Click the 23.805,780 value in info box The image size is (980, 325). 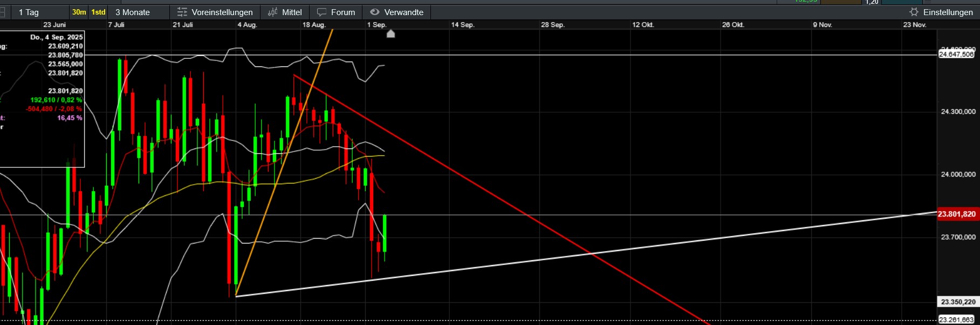click(65, 55)
